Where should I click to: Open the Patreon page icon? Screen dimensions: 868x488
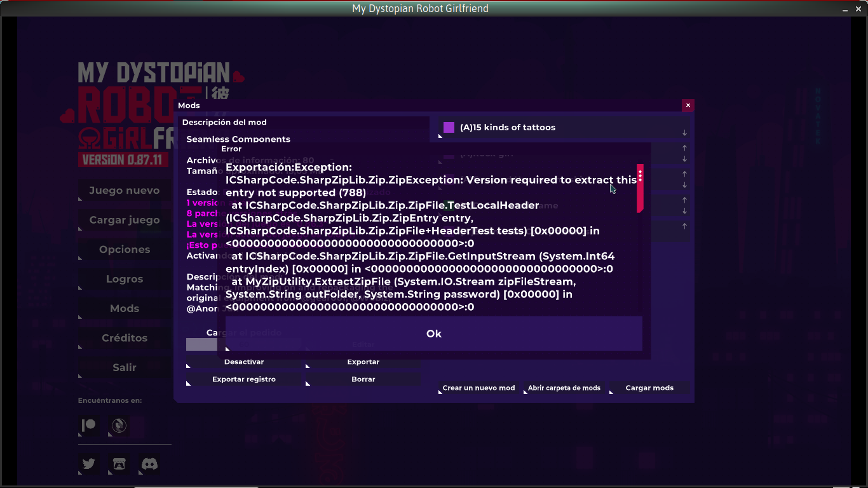(x=89, y=426)
